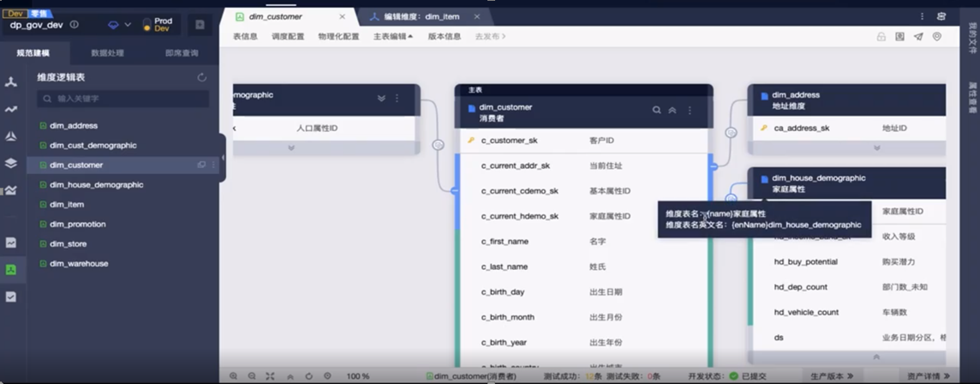Click the lock icon in the toolbar
This screenshot has width=980, height=384.
pos(881,37)
